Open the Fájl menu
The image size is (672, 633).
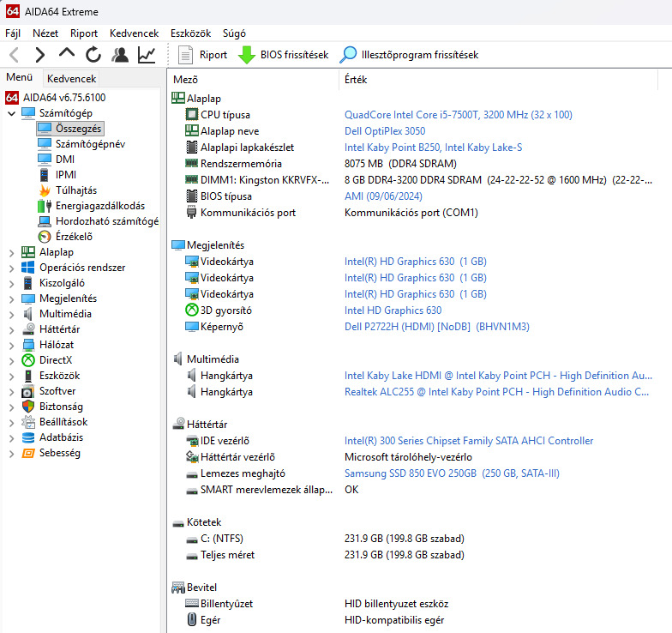[x=13, y=33]
